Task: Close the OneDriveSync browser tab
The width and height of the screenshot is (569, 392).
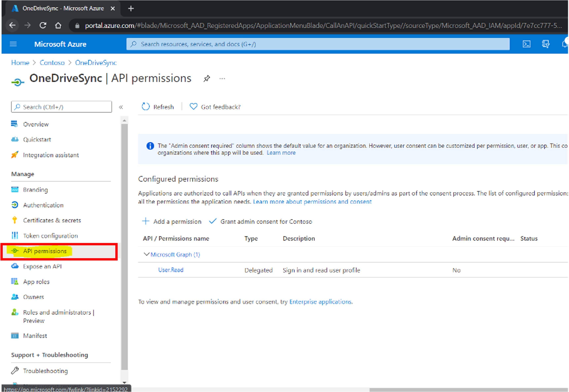Action: (x=113, y=9)
